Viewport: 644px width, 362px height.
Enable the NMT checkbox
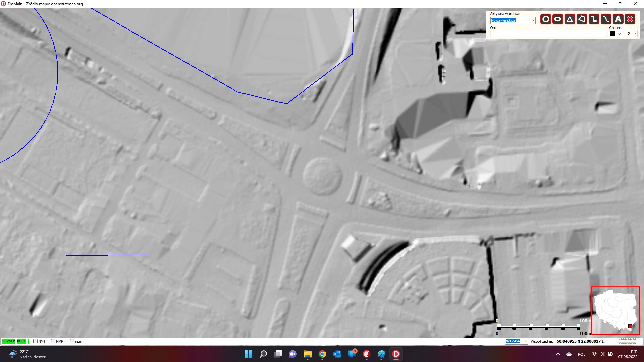(35, 341)
